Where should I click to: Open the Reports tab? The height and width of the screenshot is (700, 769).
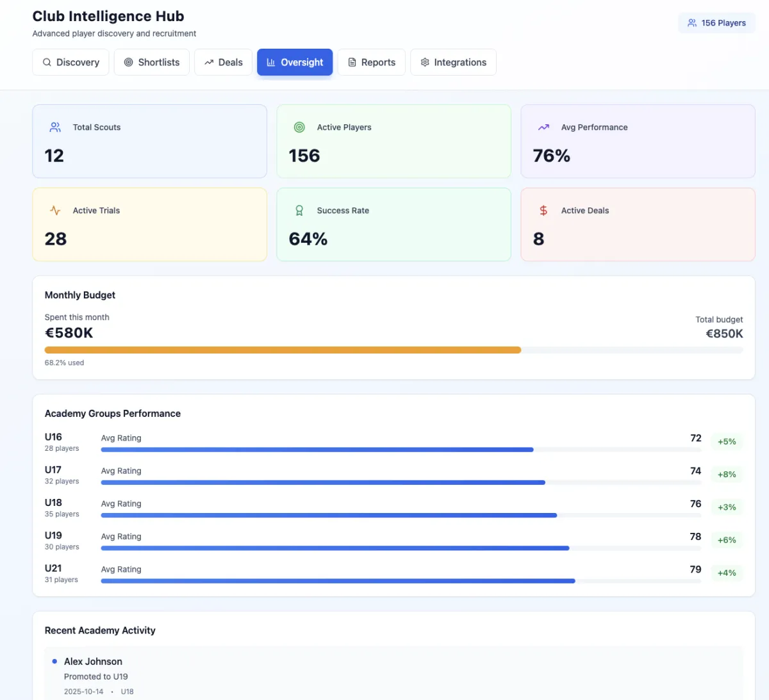click(x=372, y=62)
